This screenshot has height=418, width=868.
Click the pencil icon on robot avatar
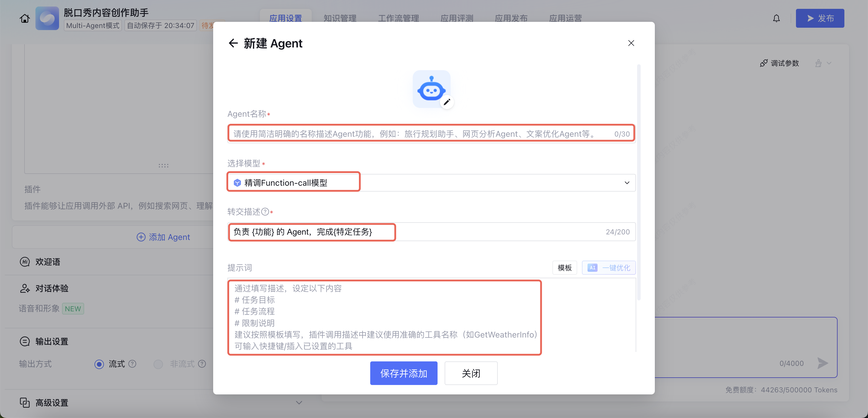point(447,102)
